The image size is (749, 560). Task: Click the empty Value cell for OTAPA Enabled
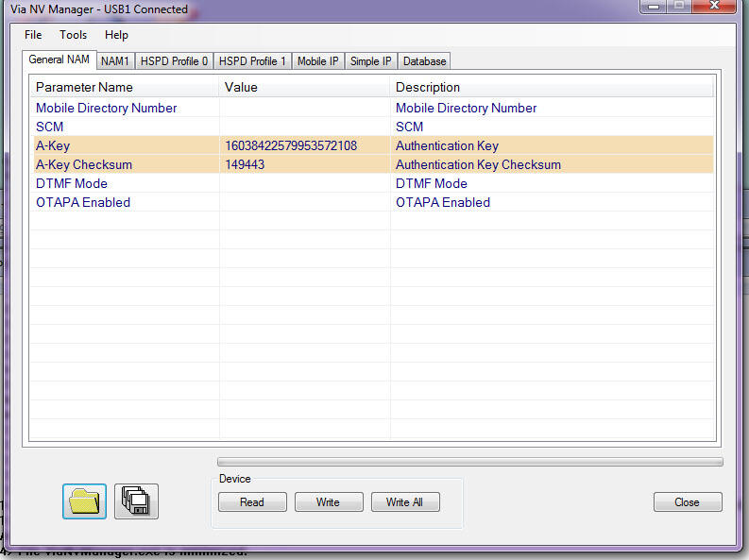(x=305, y=202)
